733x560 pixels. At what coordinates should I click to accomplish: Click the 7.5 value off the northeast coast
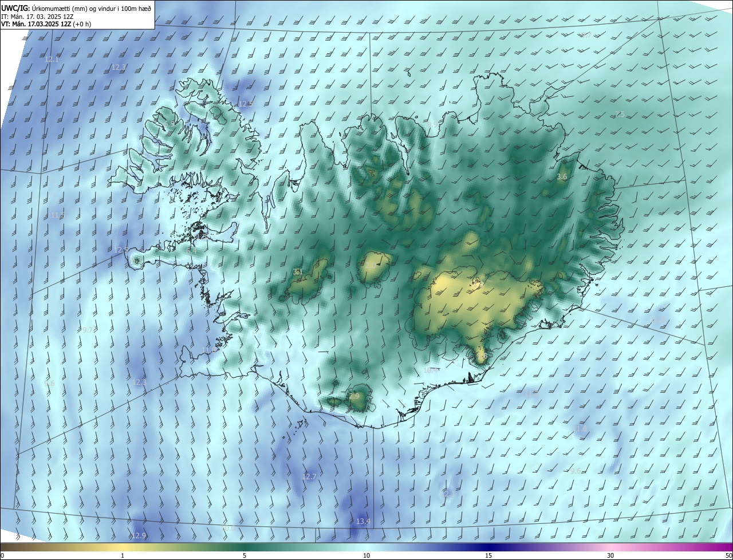tap(620, 115)
